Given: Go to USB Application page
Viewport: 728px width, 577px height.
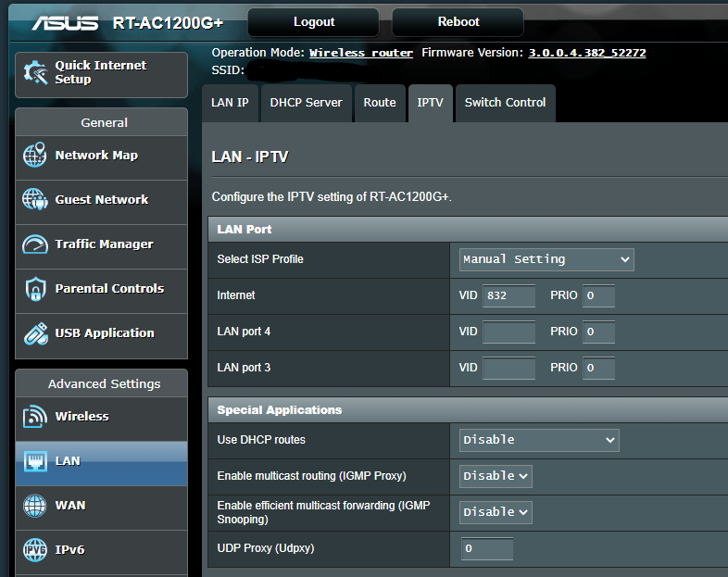Looking at the screenshot, I should pos(101,336).
